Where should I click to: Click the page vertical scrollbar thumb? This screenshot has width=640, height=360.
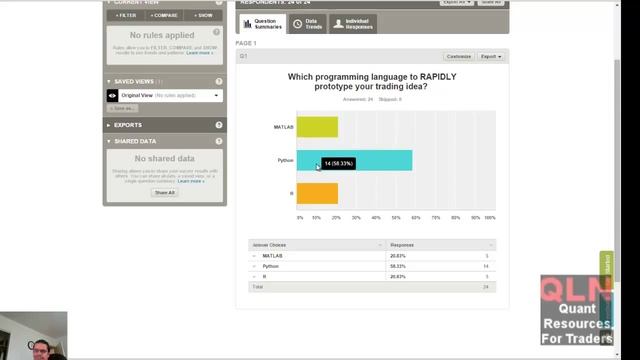click(617, 170)
